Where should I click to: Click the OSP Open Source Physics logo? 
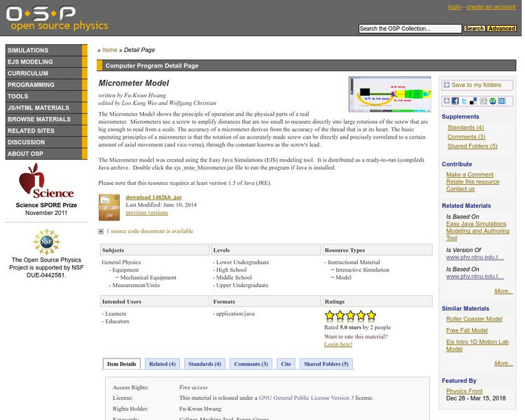[x=57, y=18]
